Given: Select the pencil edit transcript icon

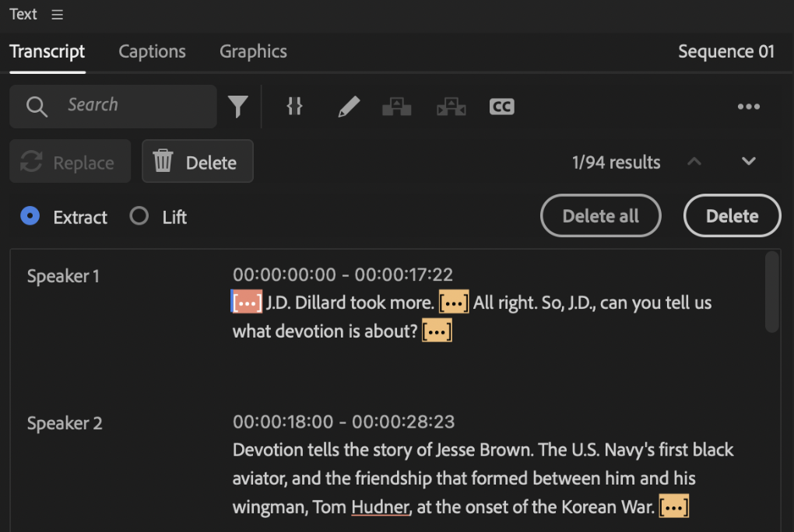Looking at the screenshot, I should (x=348, y=106).
